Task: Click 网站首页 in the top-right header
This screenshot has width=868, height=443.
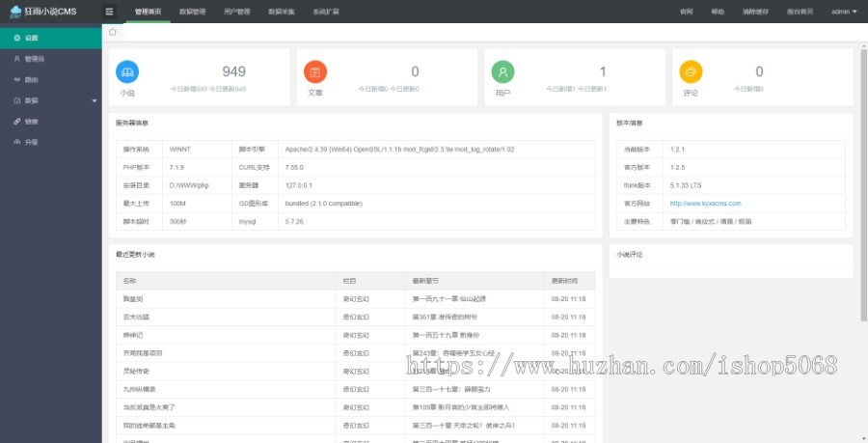Action: tap(800, 12)
